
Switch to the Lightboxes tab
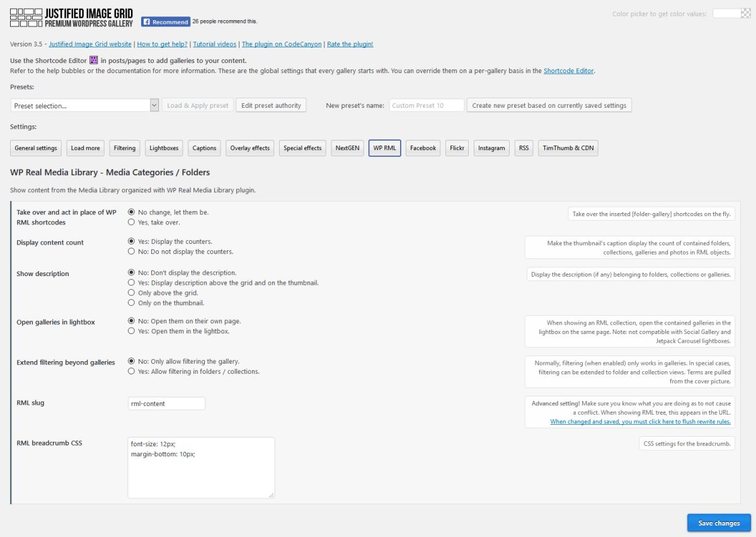click(x=164, y=148)
